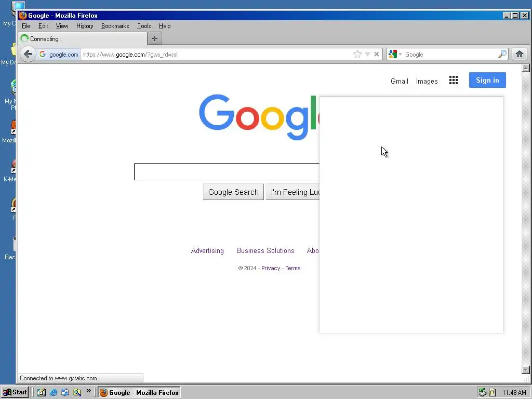The width and height of the screenshot is (532, 399).
Task: Open the Tools menu
Action: (144, 26)
